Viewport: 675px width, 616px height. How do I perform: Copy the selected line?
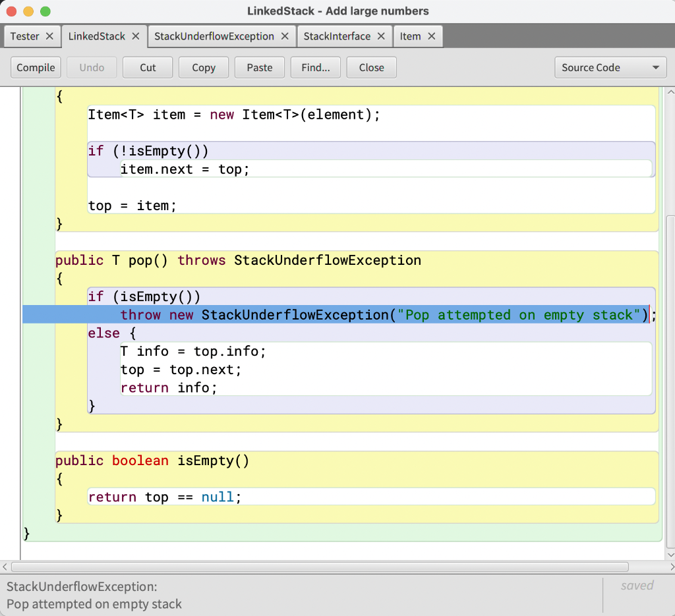click(x=203, y=67)
